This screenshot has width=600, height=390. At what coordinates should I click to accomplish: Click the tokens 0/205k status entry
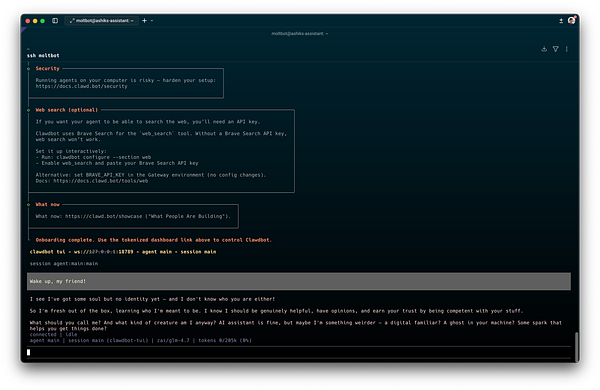pos(225,340)
